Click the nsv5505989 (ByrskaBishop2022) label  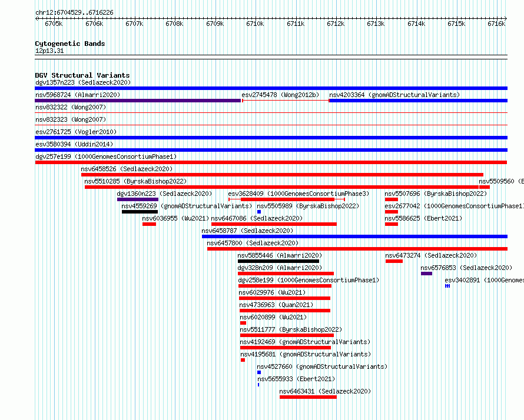click(308, 206)
